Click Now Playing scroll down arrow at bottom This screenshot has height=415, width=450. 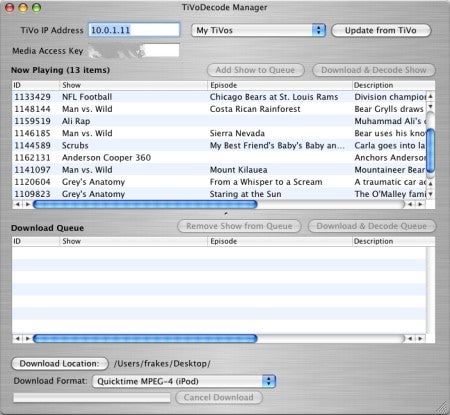[431, 194]
